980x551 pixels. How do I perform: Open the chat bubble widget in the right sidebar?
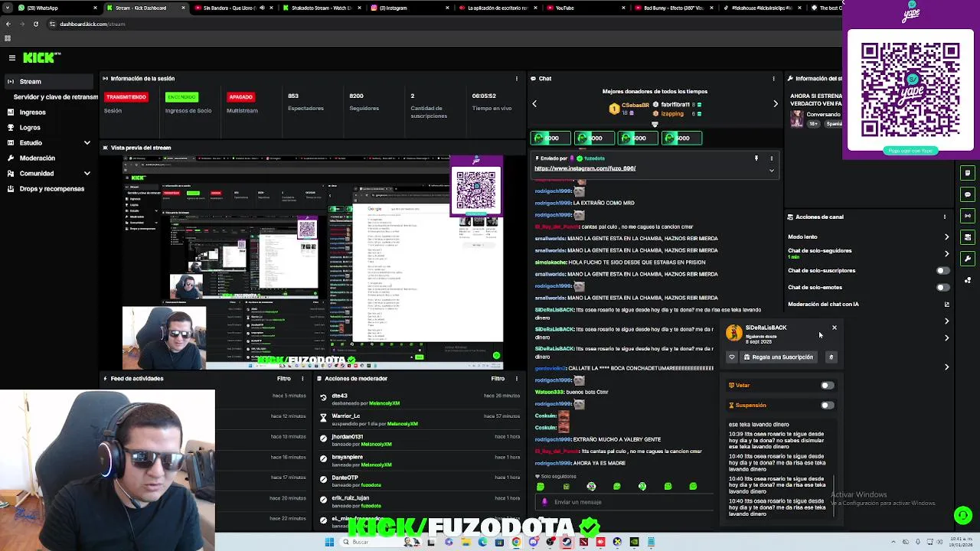(968, 194)
